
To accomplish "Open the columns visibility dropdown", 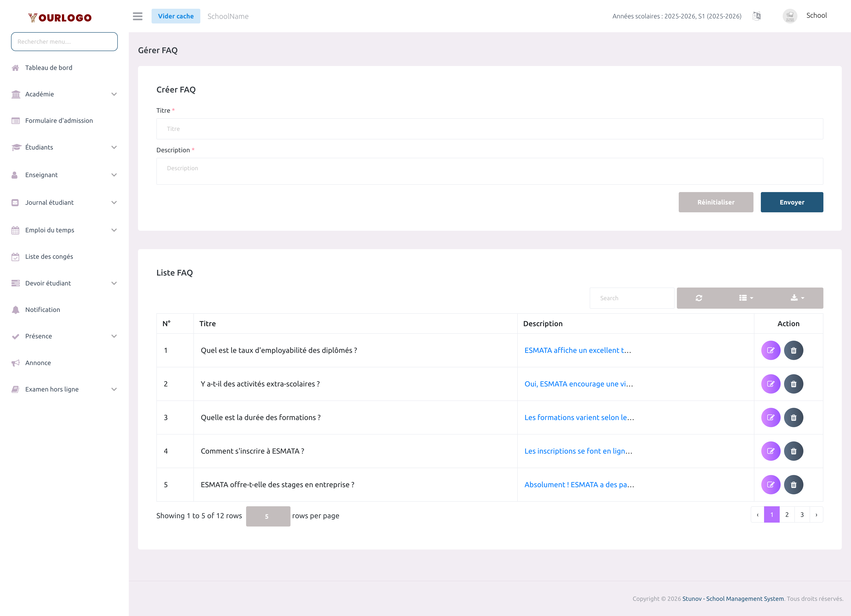I will [x=746, y=298].
